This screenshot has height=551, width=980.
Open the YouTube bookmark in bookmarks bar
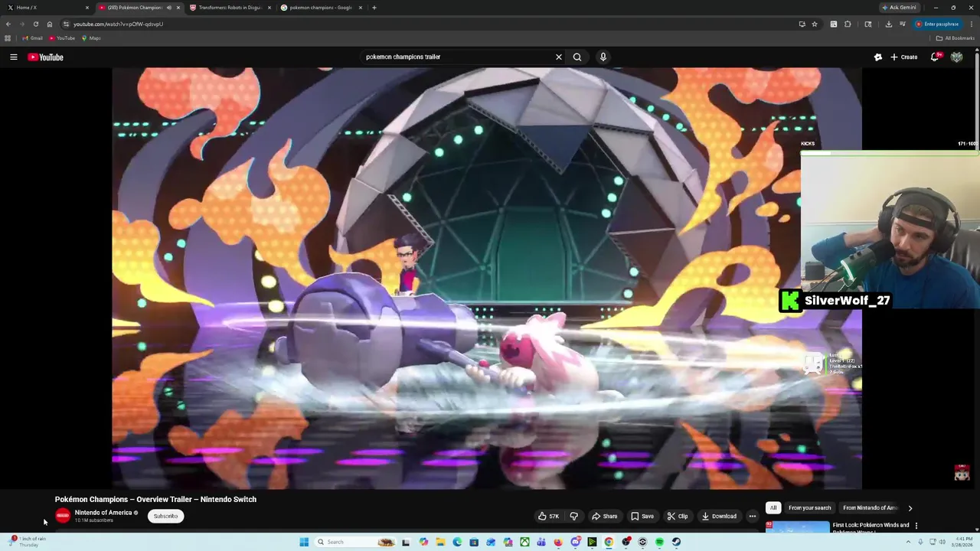click(62, 37)
